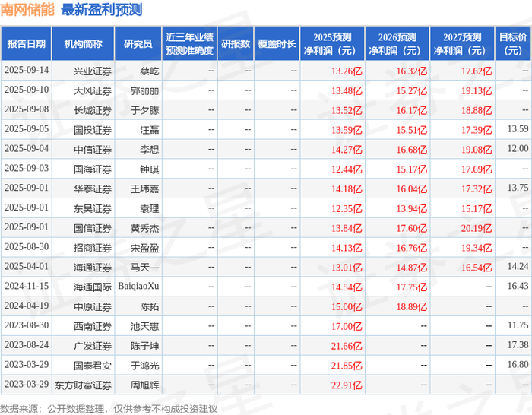
Task: Click the 数据来源 footnote text
Action: [x=109, y=409]
